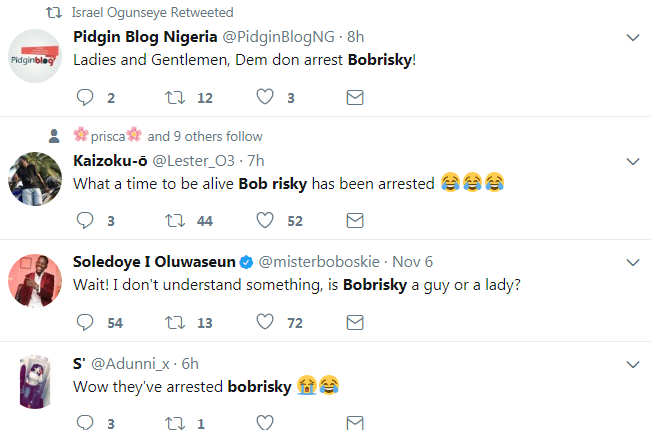Reply to Soledoye Oluwaseun's tweet

coord(85,322)
